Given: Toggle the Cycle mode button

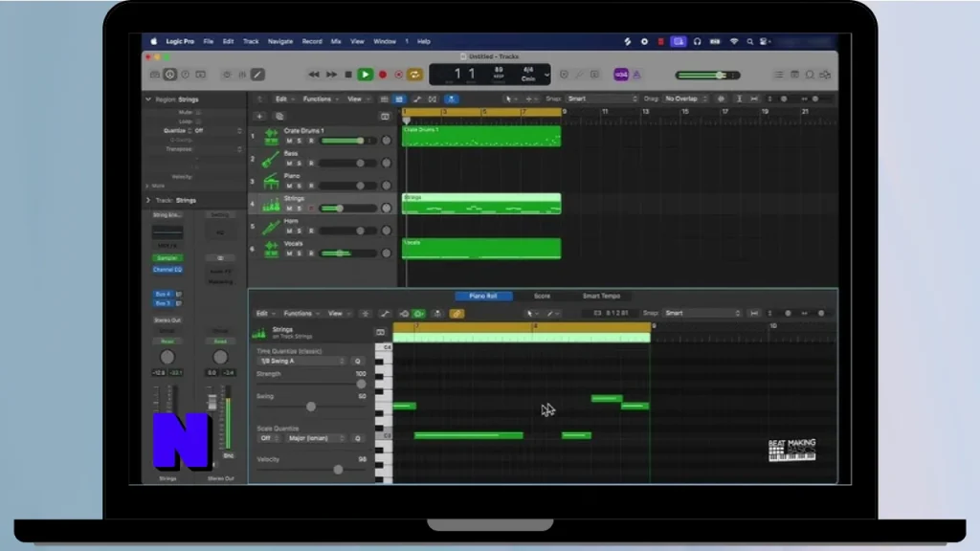Looking at the screenshot, I should (414, 75).
